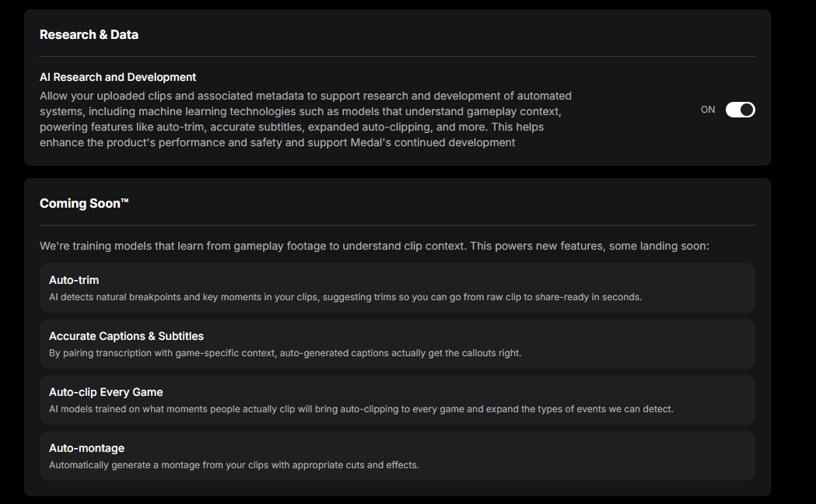
Task: Click the Auto-trim natural breakpoints description
Action: 345,297
